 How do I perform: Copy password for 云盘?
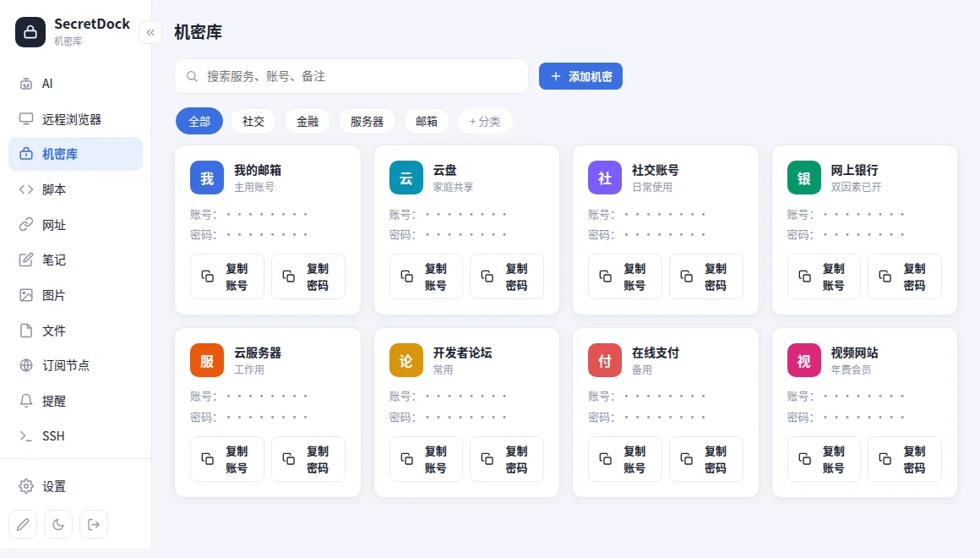(x=507, y=276)
